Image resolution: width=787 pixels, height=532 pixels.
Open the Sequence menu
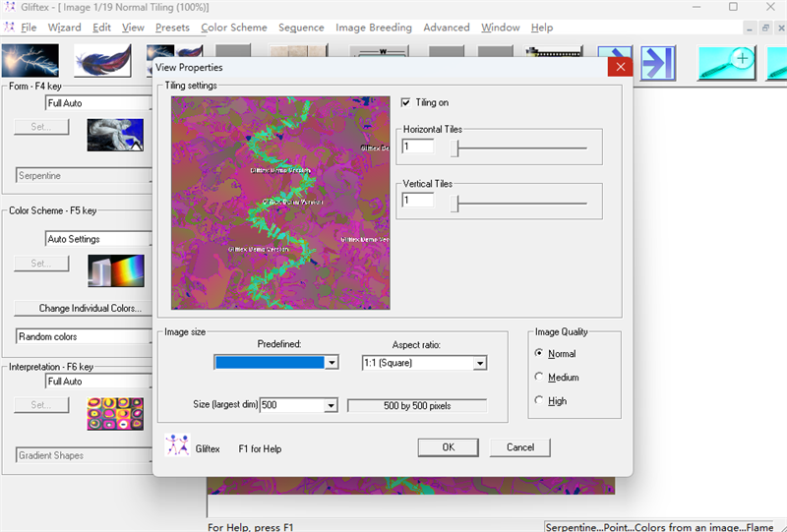click(x=301, y=28)
